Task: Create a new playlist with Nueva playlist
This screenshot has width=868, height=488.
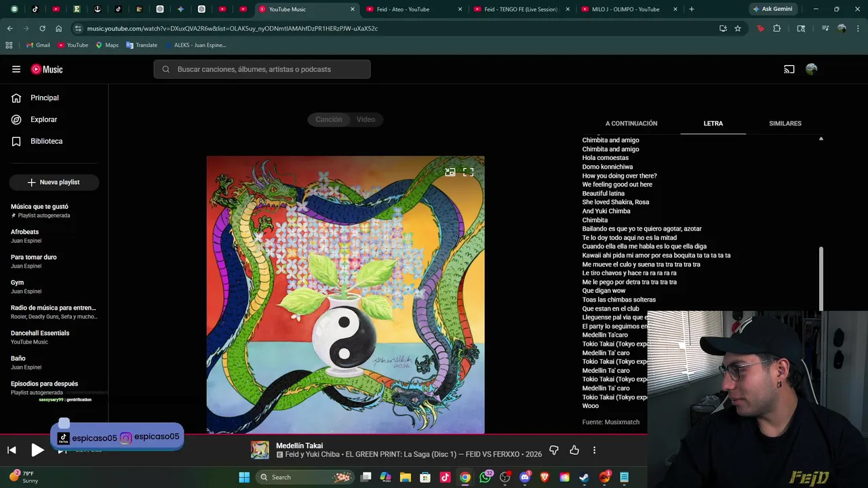Action: click(54, 182)
